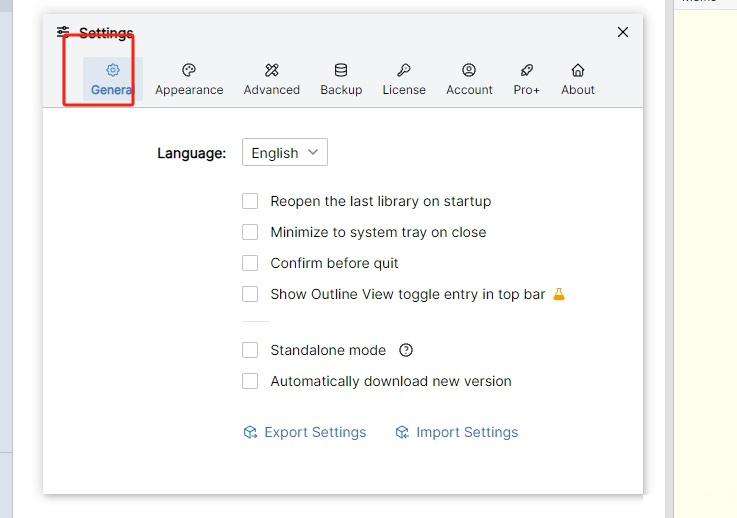Viewport: 737px width, 518px height.
Task: Open the Account user icon
Action: (x=469, y=70)
